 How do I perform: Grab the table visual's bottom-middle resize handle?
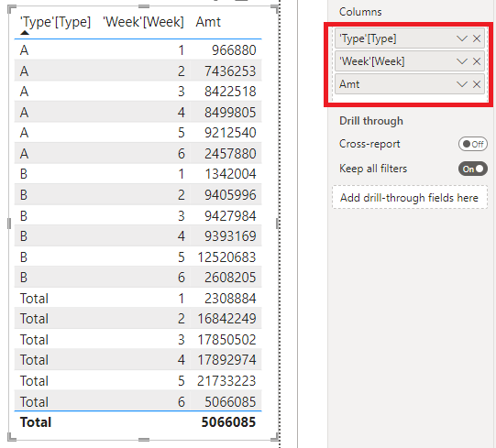[144, 440]
